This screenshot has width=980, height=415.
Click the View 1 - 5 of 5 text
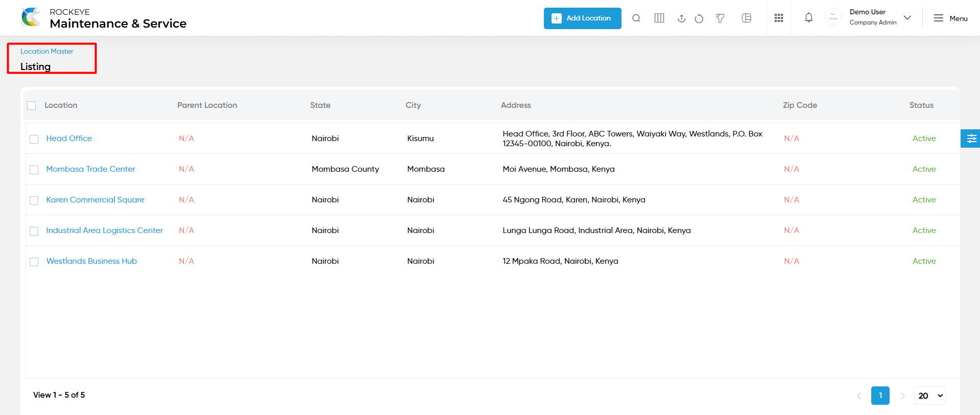tap(59, 395)
